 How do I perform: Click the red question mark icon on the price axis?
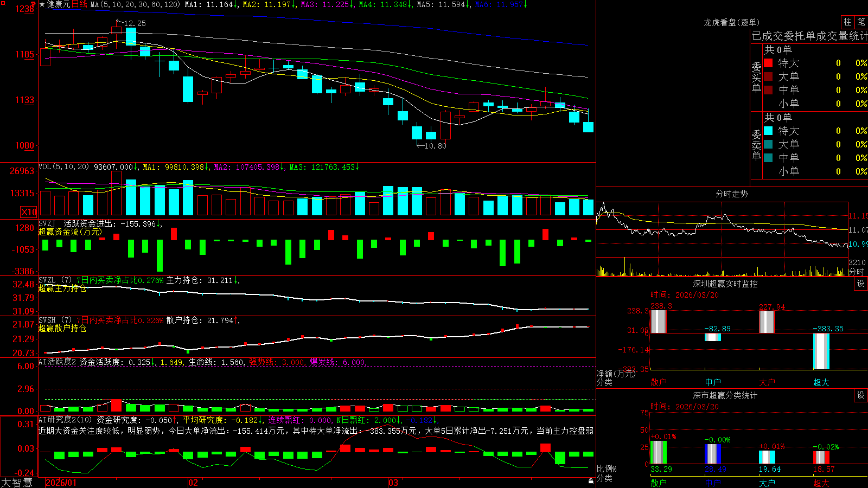(34, 4)
